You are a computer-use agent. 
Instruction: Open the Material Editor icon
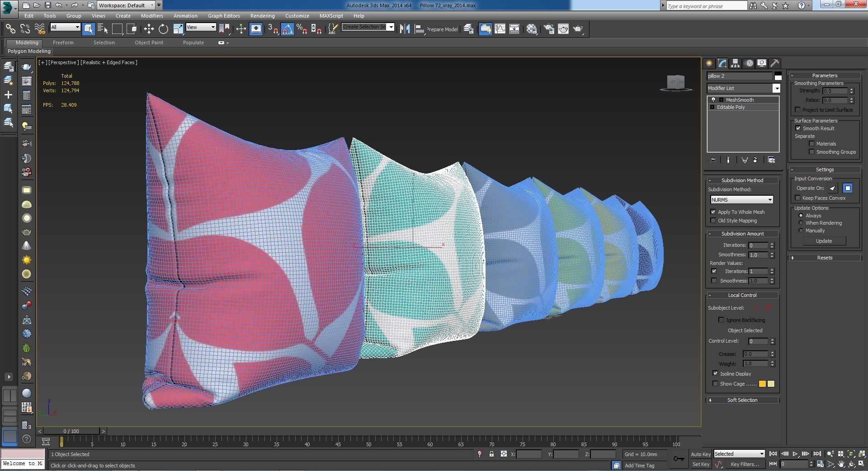pyautogui.click(x=532, y=29)
